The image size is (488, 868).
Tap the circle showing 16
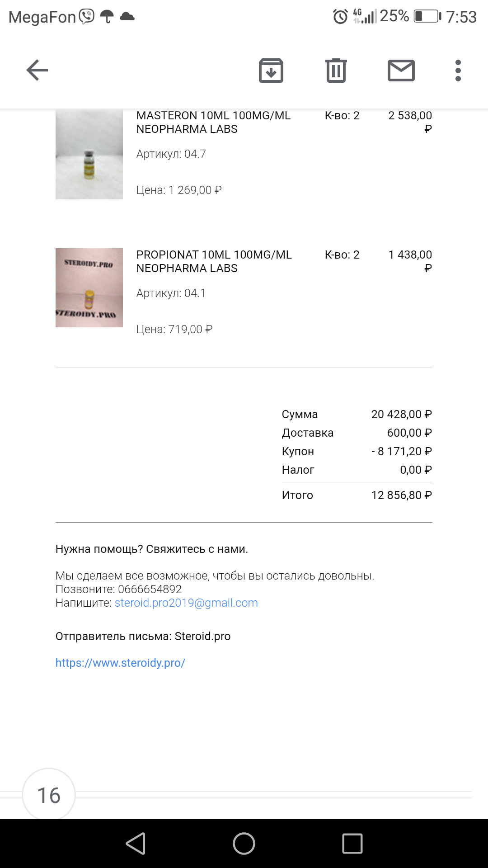[49, 795]
